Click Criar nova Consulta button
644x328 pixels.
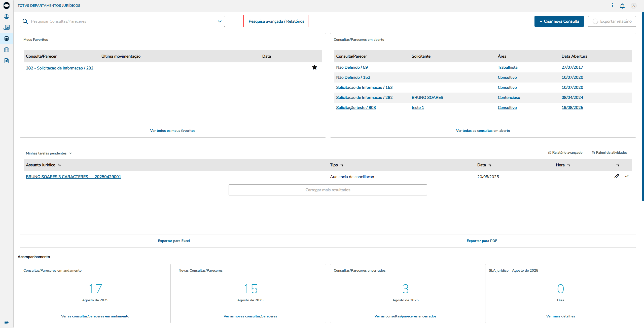(559, 21)
